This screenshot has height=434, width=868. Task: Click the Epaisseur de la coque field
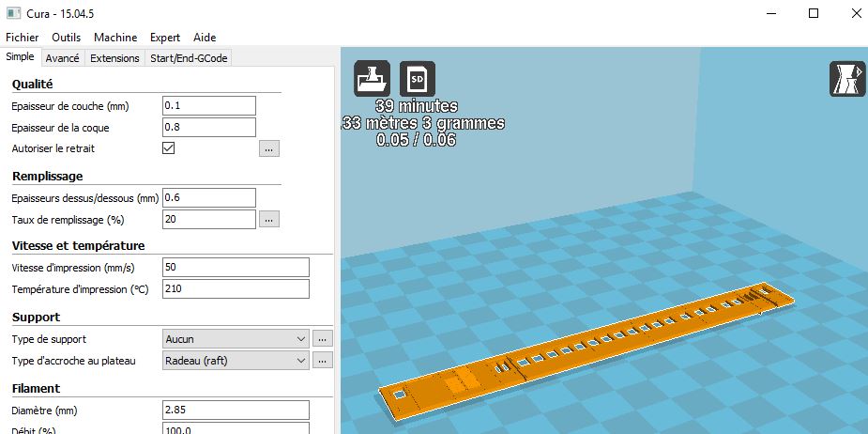pyautogui.click(x=209, y=127)
